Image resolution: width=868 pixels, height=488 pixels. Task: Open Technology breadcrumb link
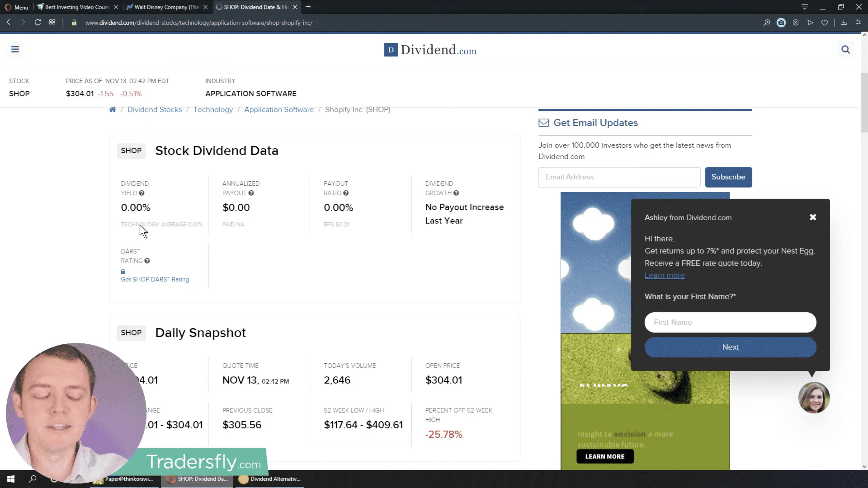(213, 110)
